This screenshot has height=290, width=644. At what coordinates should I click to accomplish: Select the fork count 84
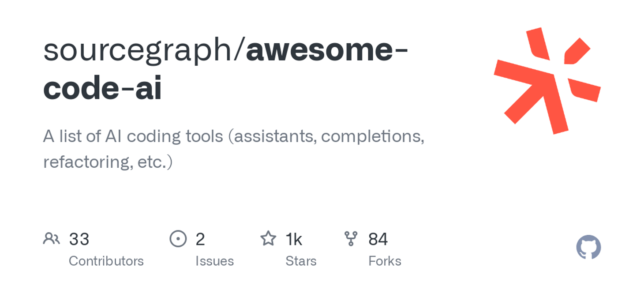click(378, 239)
